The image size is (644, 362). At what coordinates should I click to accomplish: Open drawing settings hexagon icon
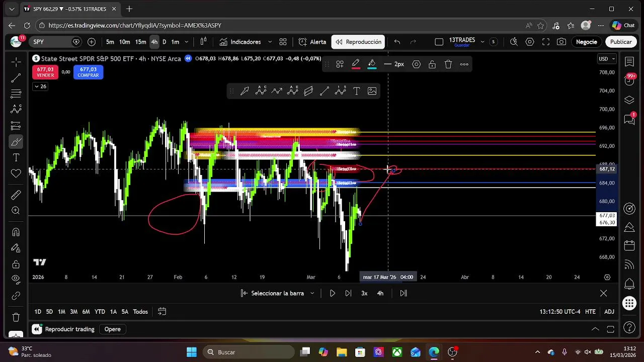[x=416, y=64]
